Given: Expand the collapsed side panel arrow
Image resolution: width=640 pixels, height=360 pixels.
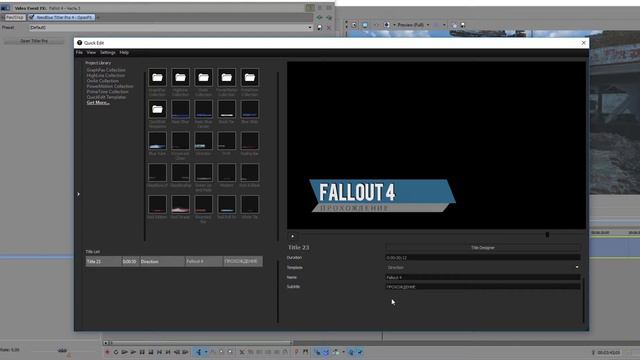Looking at the screenshot, I should (78, 194).
